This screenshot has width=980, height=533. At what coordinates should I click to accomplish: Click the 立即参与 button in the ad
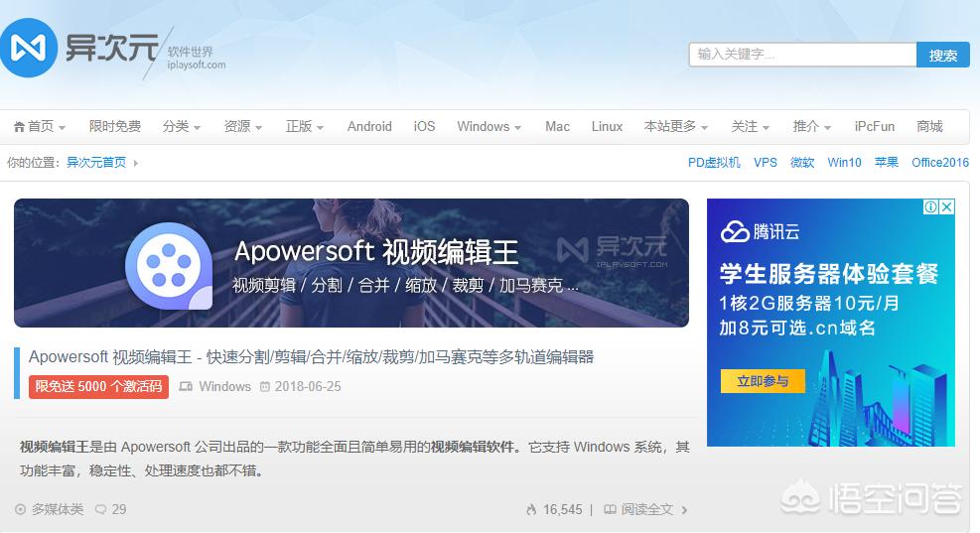coord(763,381)
